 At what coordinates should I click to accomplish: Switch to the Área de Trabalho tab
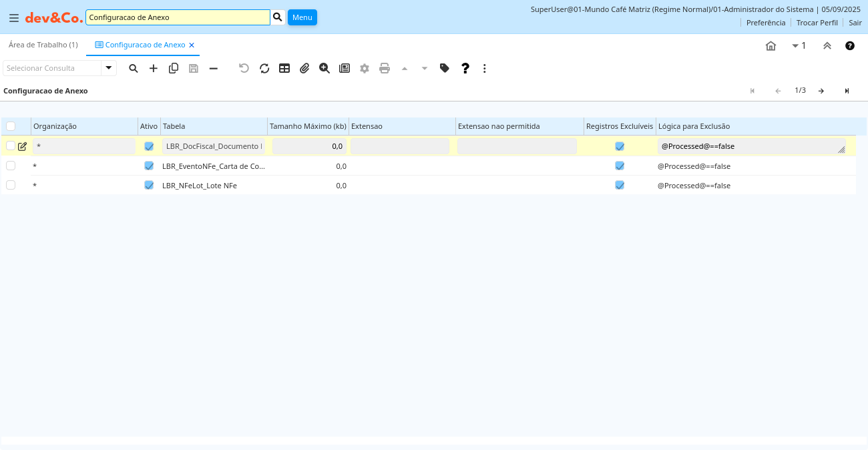pyautogui.click(x=43, y=45)
